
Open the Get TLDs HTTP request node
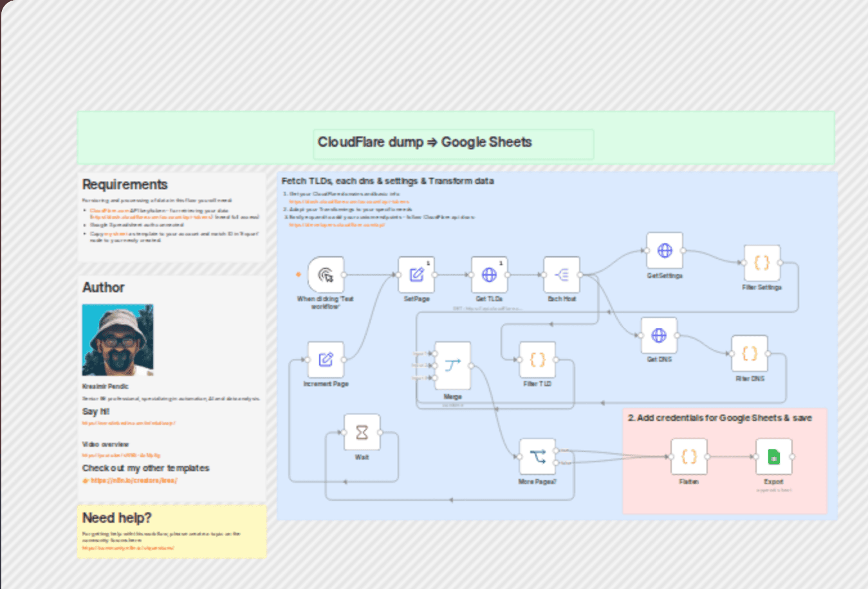[x=489, y=275]
